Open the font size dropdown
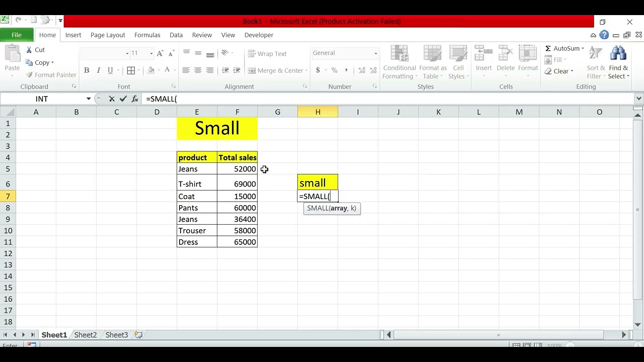644x362 pixels. coord(151,53)
